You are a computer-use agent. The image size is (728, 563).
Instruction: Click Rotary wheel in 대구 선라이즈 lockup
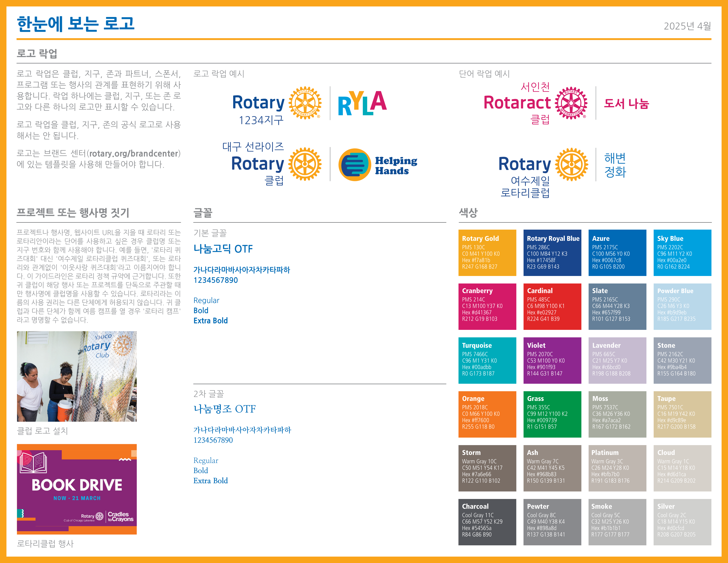305,164
